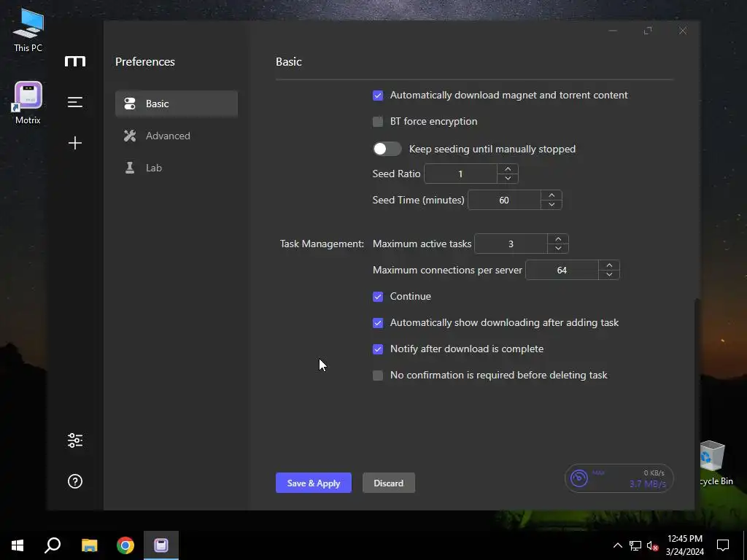Check No confirmation required before deleting task
Viewport: 747px width, 560px height.
pyautogui.click(x=378, y=376)
